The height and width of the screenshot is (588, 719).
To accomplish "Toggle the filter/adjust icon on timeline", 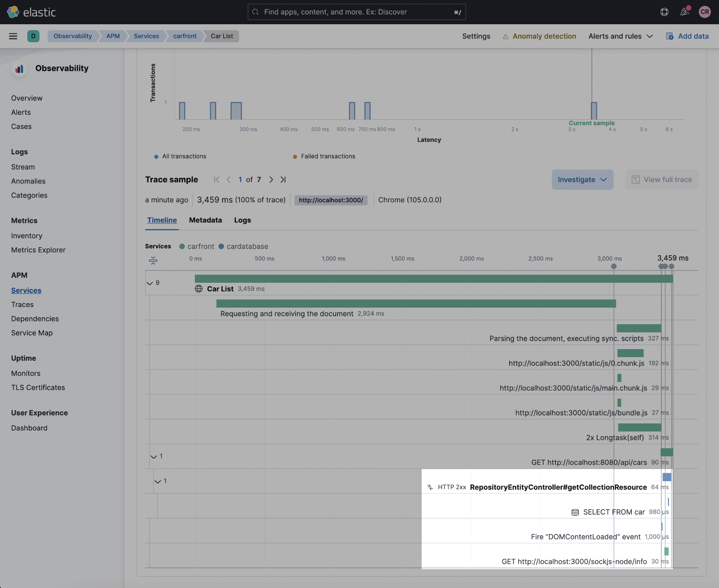I will tap(154, 260).
